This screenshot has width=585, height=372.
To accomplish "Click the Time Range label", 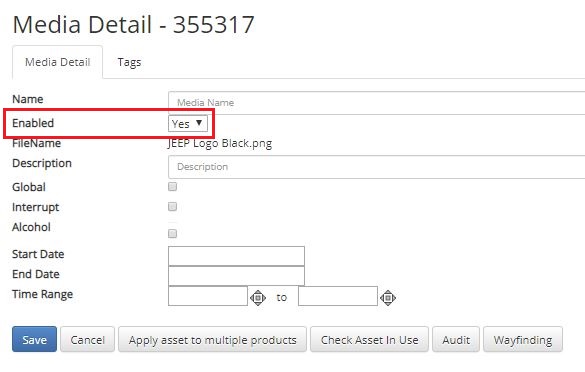I will [42, 294].
